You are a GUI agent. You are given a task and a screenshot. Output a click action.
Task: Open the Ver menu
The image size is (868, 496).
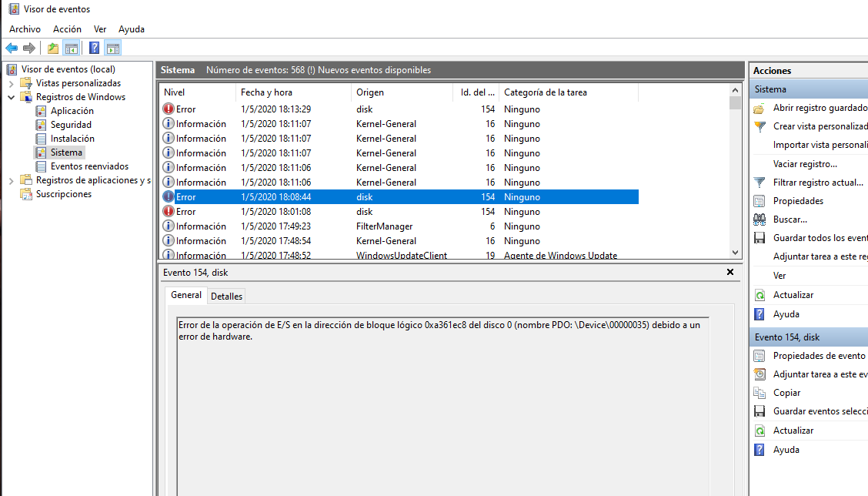tap(99, 29)
